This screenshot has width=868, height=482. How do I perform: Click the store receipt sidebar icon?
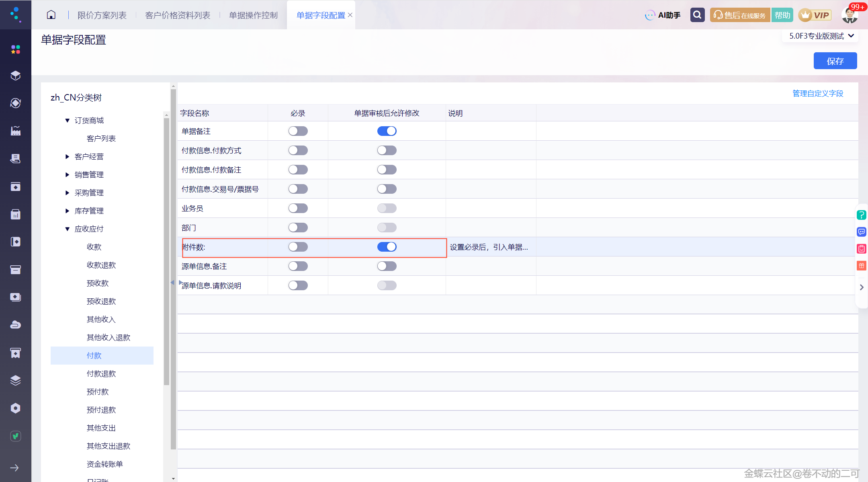coord(15,353)
